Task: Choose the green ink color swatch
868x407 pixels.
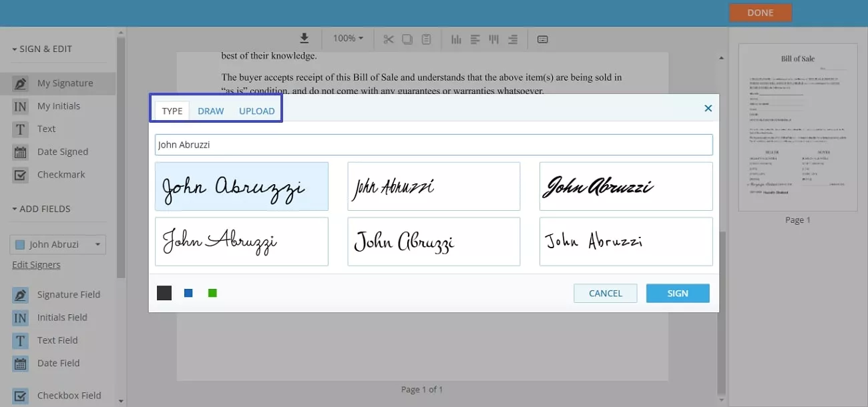Action: pos(212,293)
